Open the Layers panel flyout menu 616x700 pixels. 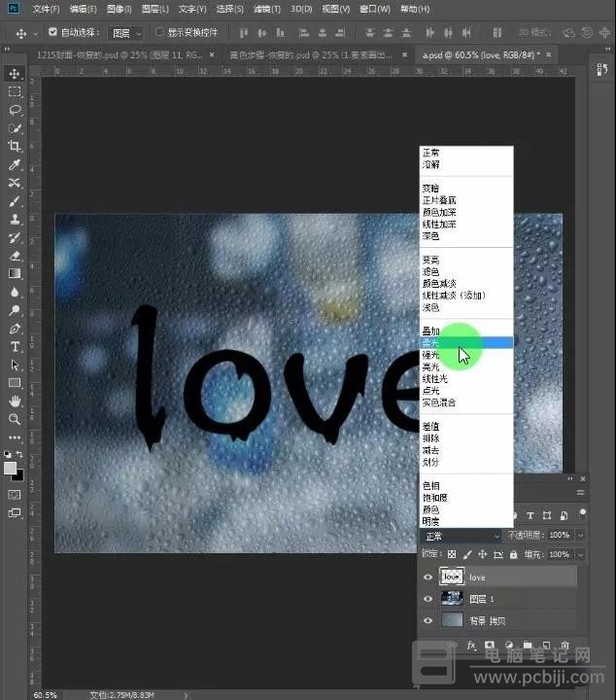(x=580, y=493)
